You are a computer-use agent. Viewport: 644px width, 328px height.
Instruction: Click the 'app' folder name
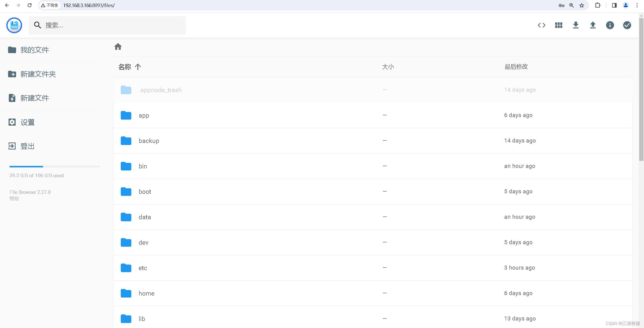point(144,116)
